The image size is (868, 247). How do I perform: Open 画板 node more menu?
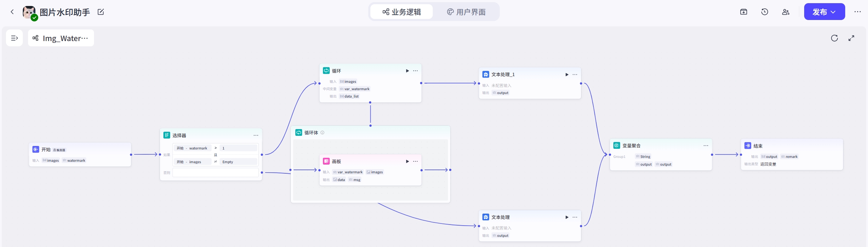point(416,161)
